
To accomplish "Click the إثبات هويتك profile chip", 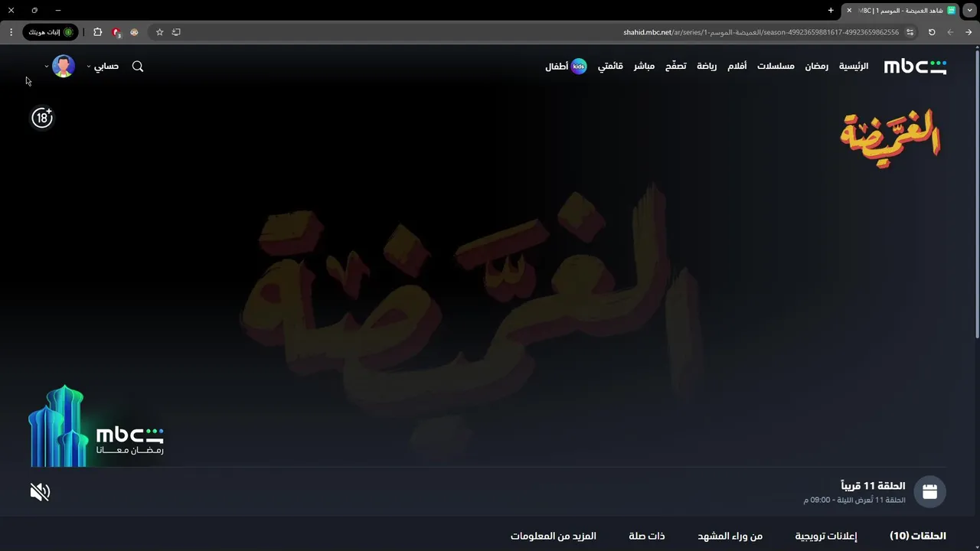I will pyautogui.click(x=51, y=32).
